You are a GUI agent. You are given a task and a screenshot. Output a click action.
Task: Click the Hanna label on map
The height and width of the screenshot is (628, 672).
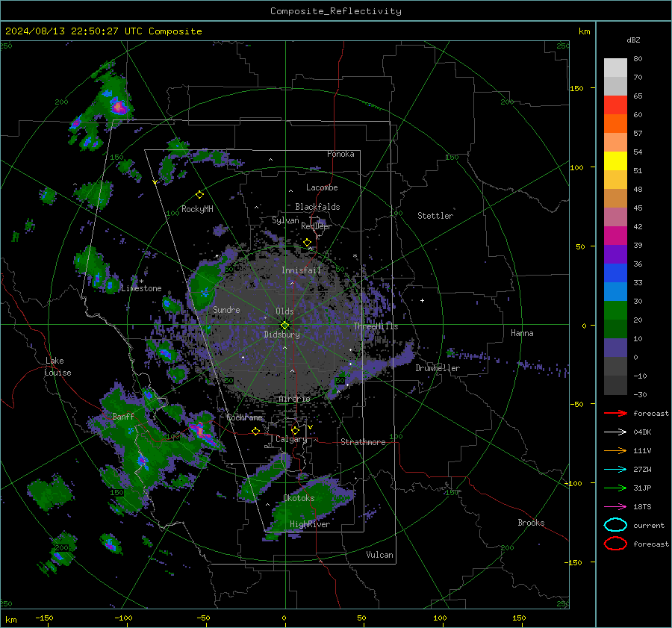coord(522,333)
